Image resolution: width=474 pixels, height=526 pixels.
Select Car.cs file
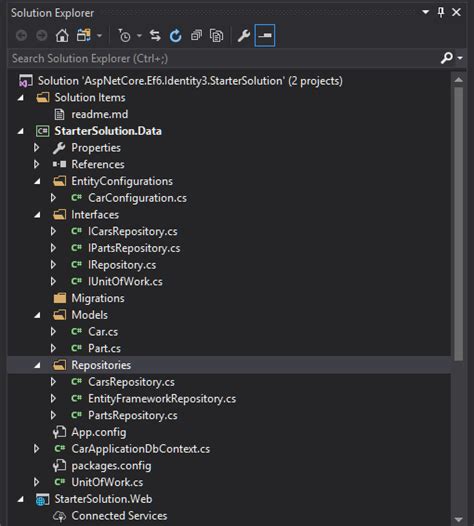click(103, 332)
